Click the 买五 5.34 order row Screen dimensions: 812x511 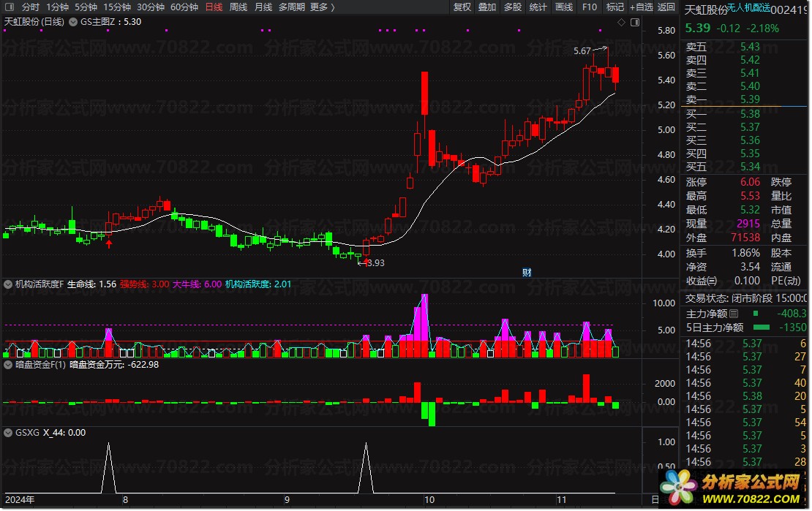click(x=744, y=167)
